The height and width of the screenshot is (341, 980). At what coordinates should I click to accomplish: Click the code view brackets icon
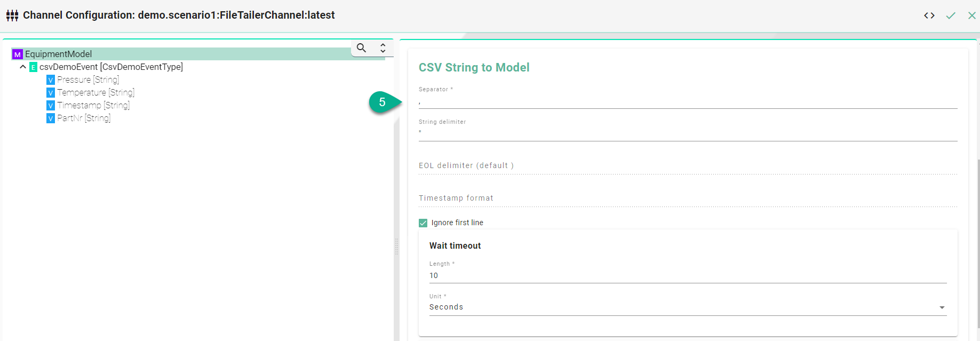[929, 15]
